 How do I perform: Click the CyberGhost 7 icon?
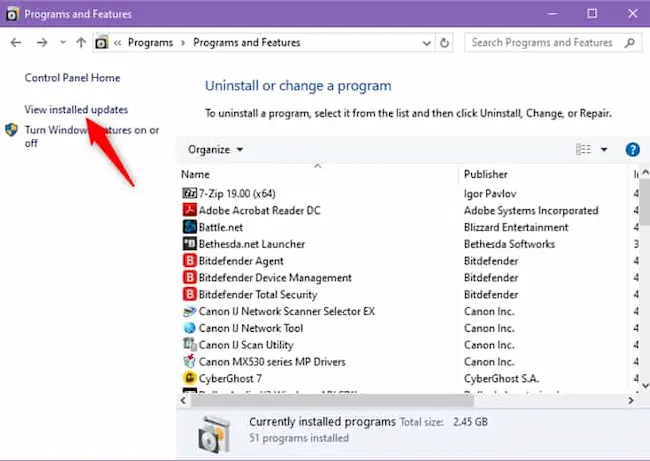point(189,378)
